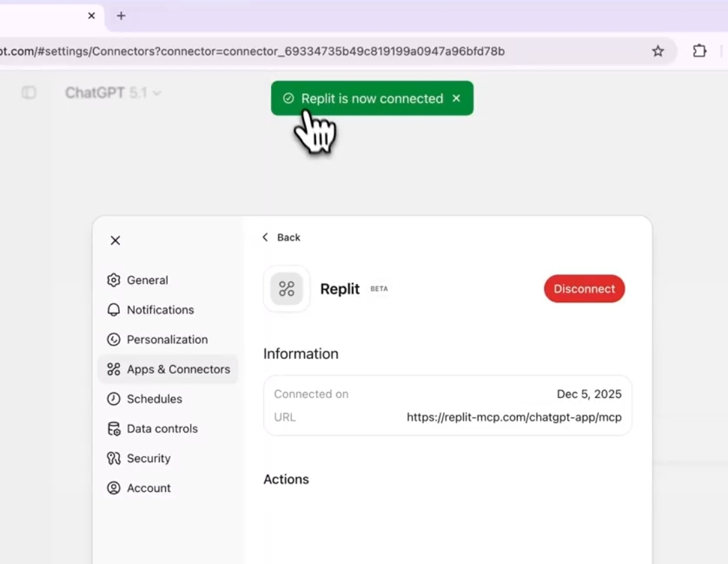Go Back to the connectors list
728x564 pixels.
(282, 237)
